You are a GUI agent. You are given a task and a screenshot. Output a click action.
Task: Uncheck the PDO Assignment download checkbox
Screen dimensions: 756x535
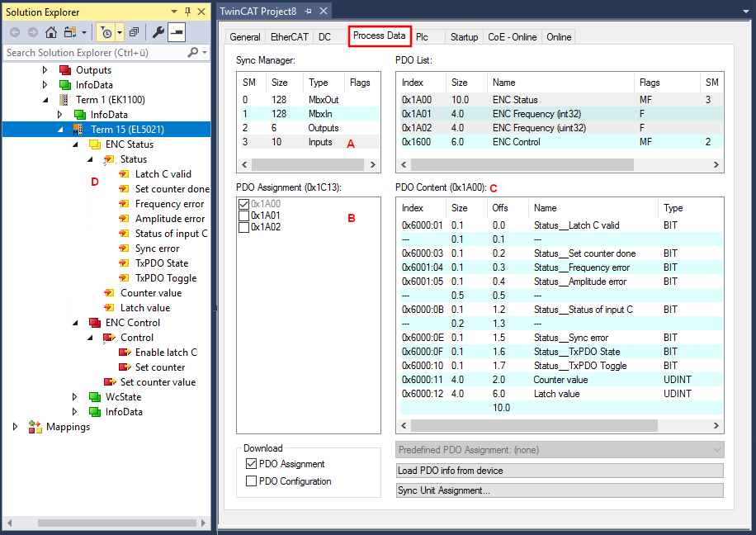(251, 464)
